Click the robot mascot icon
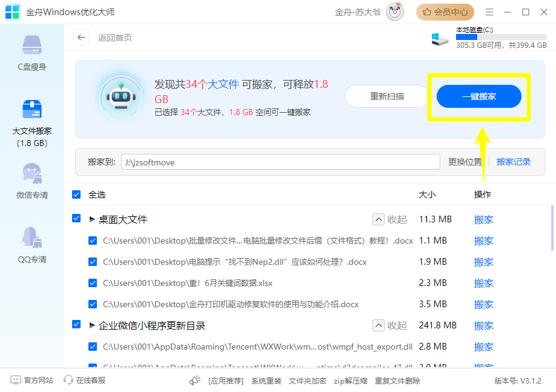This screenshot has height=392, width=556. click(121, 97)
